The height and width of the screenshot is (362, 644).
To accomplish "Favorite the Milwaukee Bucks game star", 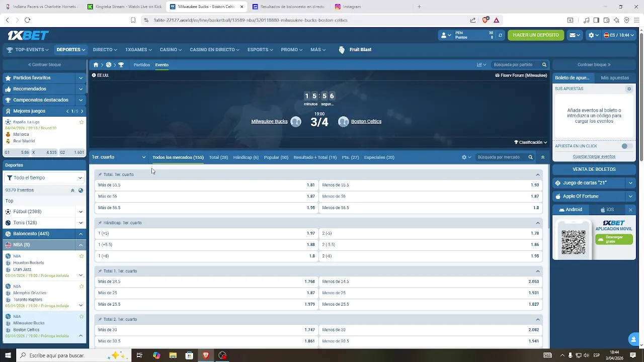I will (82, 317).
